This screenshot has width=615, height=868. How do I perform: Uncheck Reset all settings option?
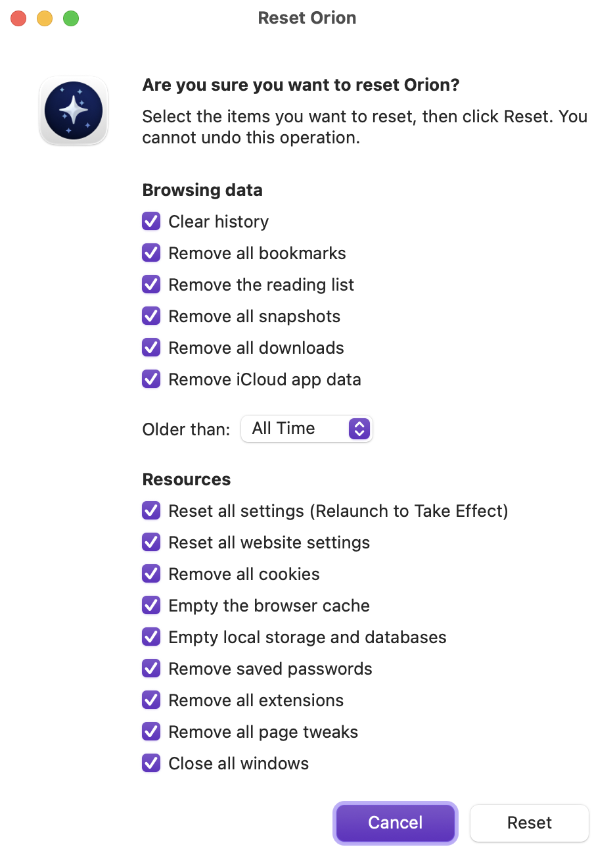[151, 511]
